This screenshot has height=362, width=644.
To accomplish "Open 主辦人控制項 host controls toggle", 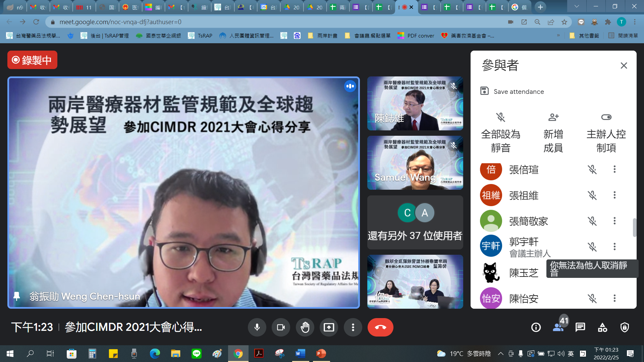I will (606, 133).
